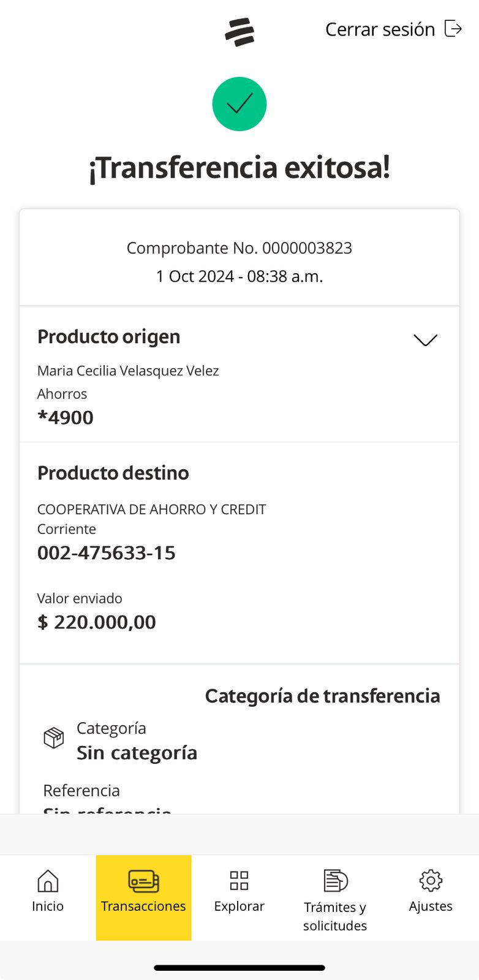Expand the Producto origen chevron
This screenshot has height=980, width=479.
(x=425, y=340)
